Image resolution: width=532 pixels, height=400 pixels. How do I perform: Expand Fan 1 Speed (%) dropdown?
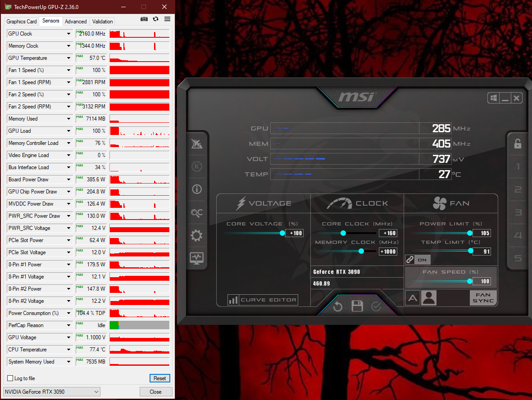pyautogui.click(x=68, y=70)
